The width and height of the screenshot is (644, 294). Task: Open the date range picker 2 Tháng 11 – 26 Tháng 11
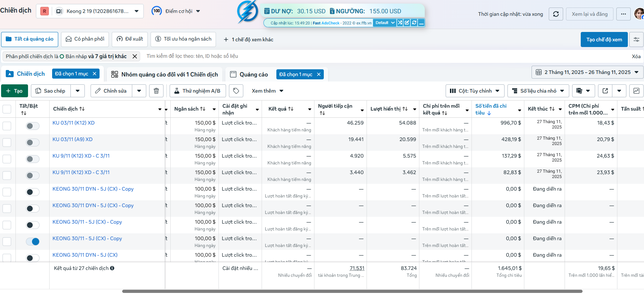click(587, 72)
